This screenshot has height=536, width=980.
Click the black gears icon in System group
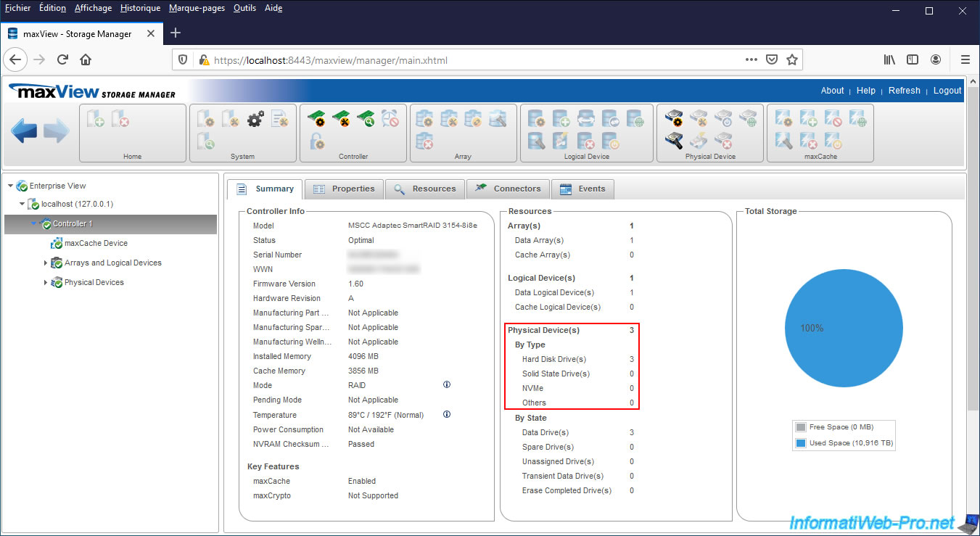click(x=255, y=118)
